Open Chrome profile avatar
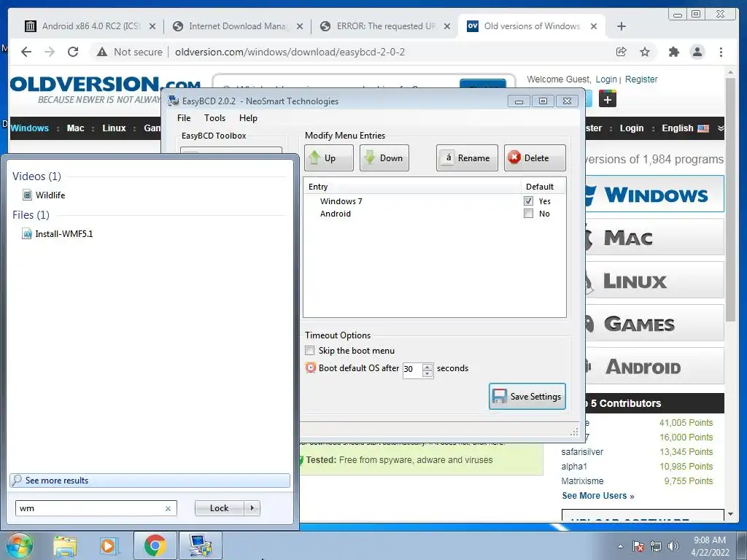Image resolution: width=747 pixels, height=560 pixels. click(697, 52)
